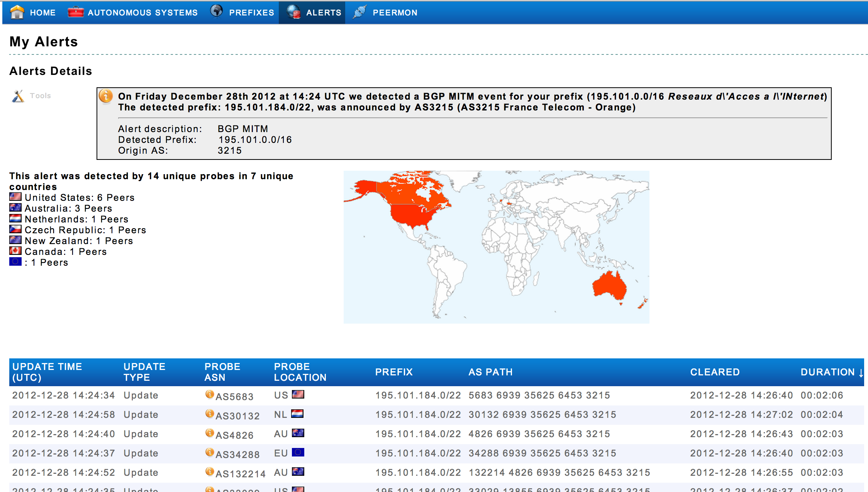Click the AS132214 probe link
Viewport: 868px width, 492px height.
(240, 474)
